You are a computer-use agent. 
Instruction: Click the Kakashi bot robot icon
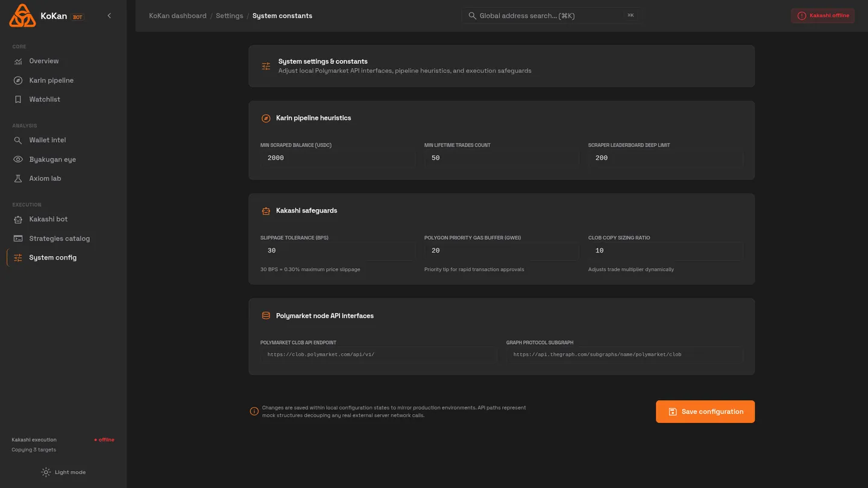18,219
